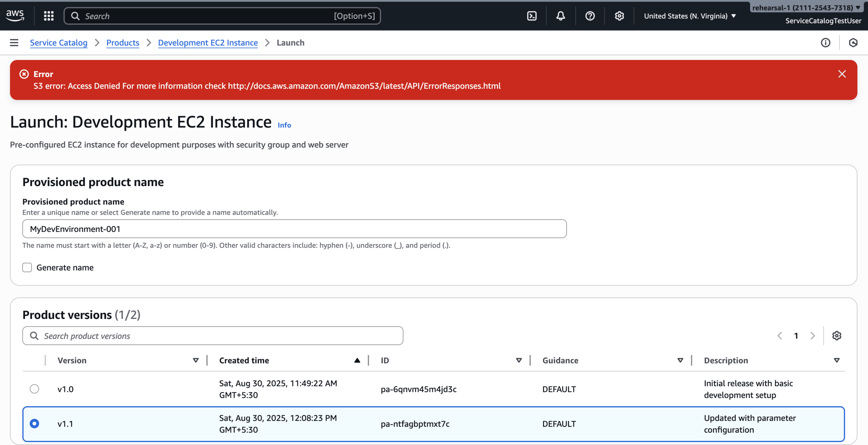
Task: Select the v1.0 version radio button
Action: [34, 389]
